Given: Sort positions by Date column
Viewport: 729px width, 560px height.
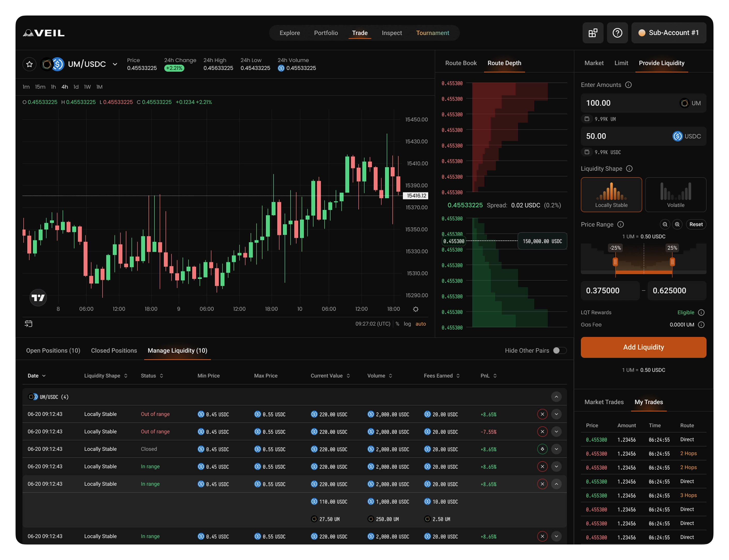Looking at the screenshot, I should point(36,376).
